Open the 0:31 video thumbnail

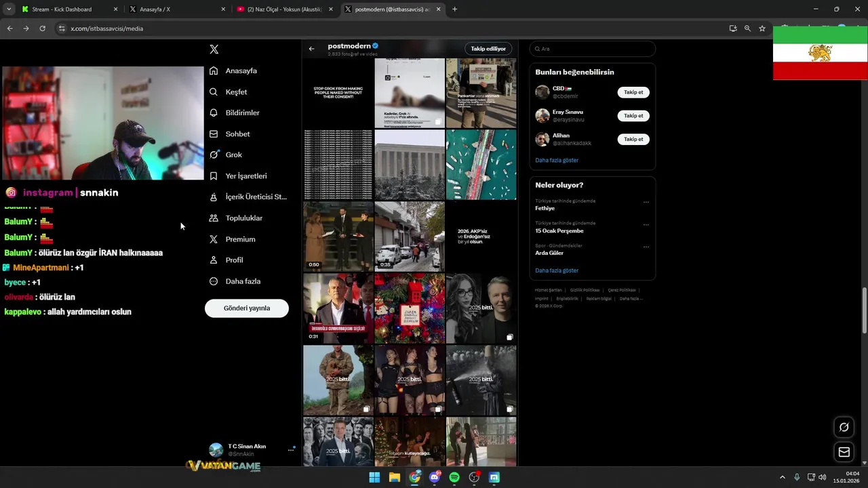point(338,308)
